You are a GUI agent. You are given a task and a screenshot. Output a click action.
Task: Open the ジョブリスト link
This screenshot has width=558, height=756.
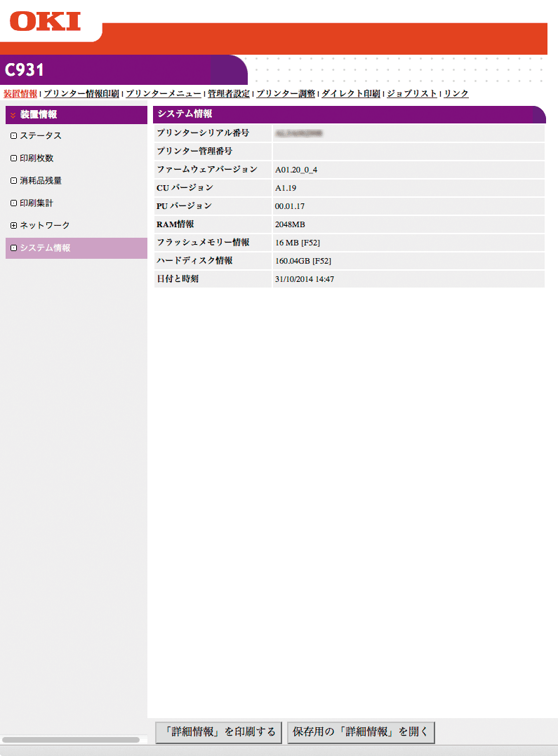[x=412, y=93]
